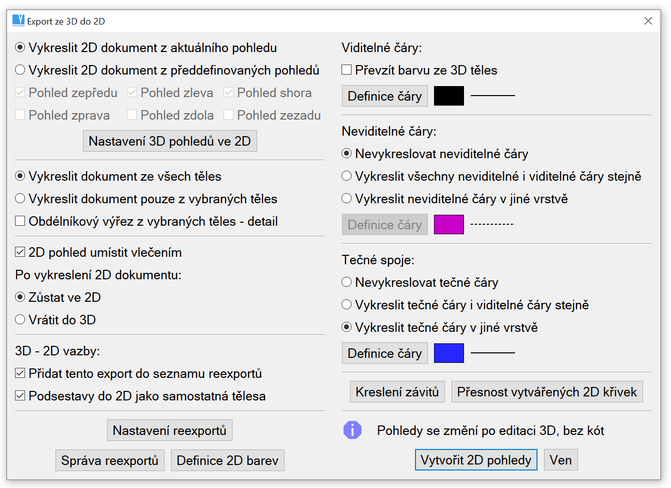
Task: Click Definice čáry under Viditelné čáry
Action: tap(385, 96)
